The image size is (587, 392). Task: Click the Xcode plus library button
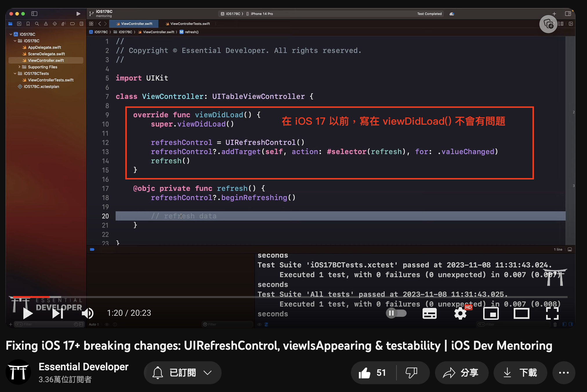[554, 14]
